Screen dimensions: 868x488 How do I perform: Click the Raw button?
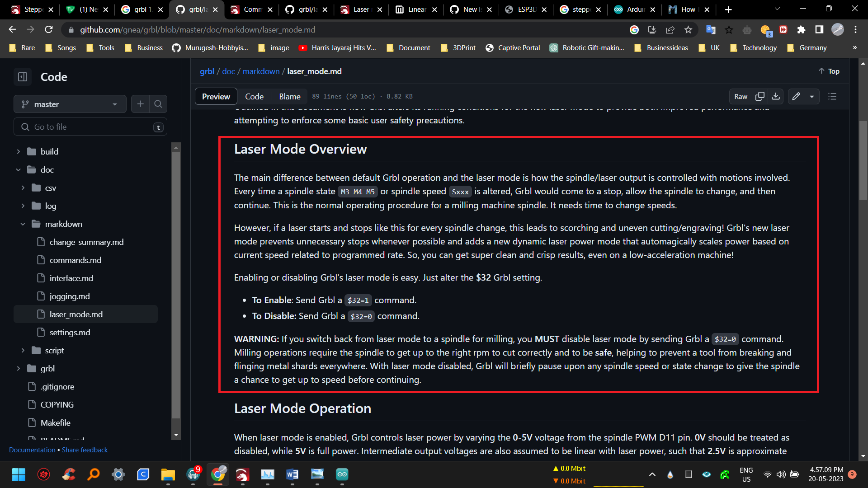pos(741,96)
